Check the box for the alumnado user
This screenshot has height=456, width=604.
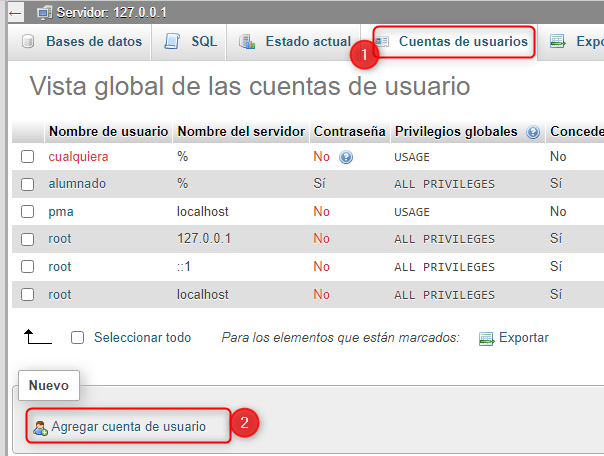[28, 184]
